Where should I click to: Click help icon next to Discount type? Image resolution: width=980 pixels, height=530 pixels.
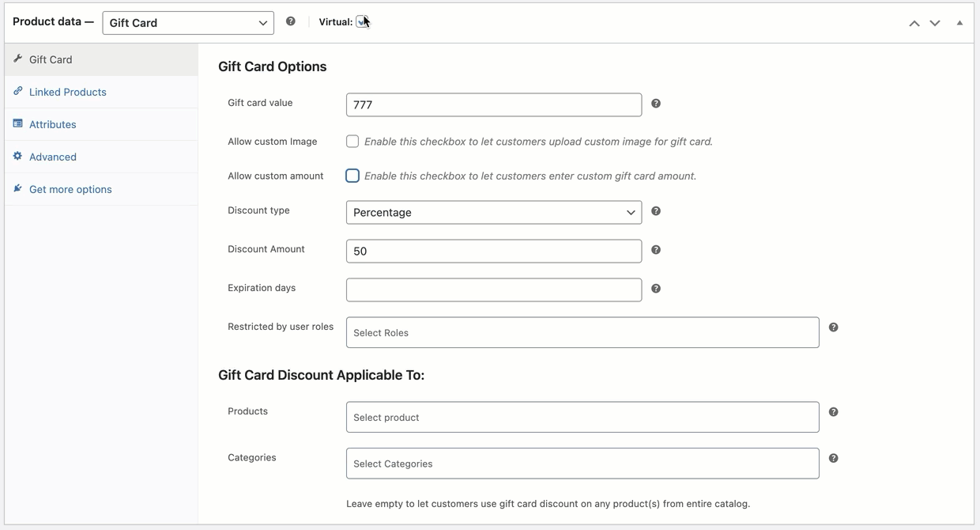coord(656,211)
